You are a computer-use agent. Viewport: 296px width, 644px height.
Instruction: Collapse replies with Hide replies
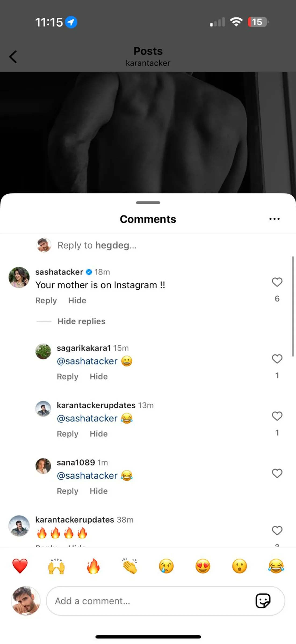(x=81, y=321)
